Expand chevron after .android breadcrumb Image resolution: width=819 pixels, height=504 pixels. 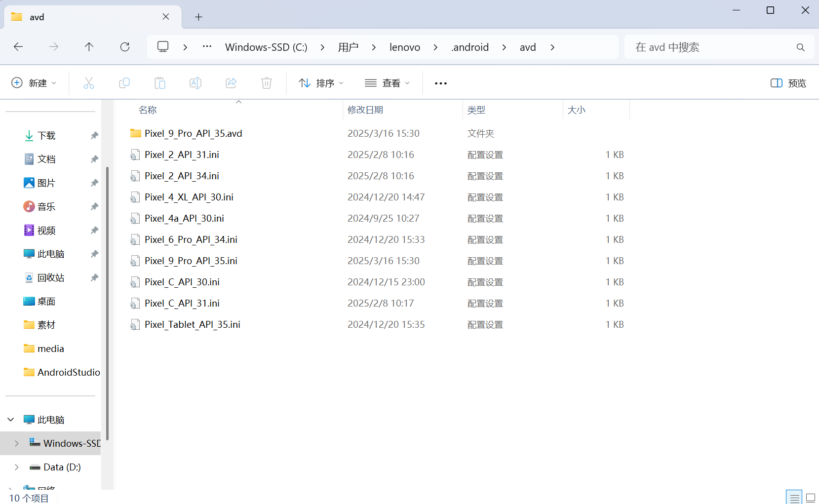pos(504,47)
